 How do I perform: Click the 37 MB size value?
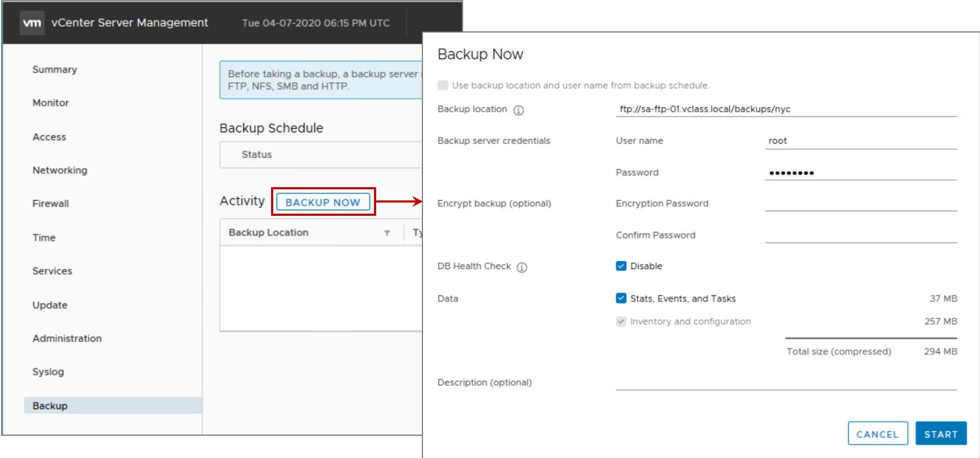point(943,298)
